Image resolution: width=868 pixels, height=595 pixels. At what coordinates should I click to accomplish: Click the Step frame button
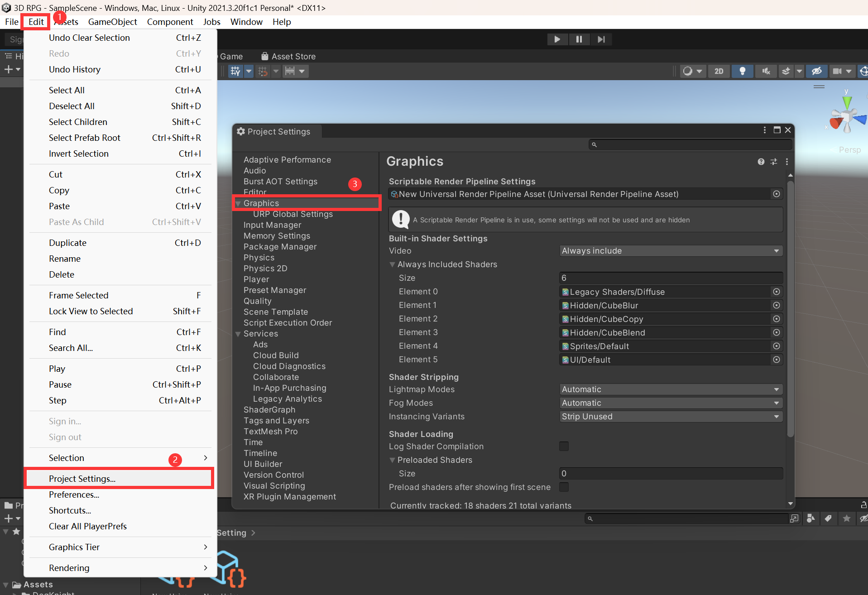click(x=601, y=39)
